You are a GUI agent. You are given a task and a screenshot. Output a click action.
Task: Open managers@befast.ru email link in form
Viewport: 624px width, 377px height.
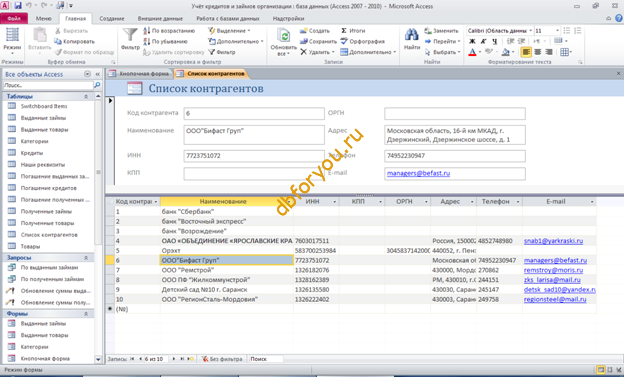click(x=418, y=173)
